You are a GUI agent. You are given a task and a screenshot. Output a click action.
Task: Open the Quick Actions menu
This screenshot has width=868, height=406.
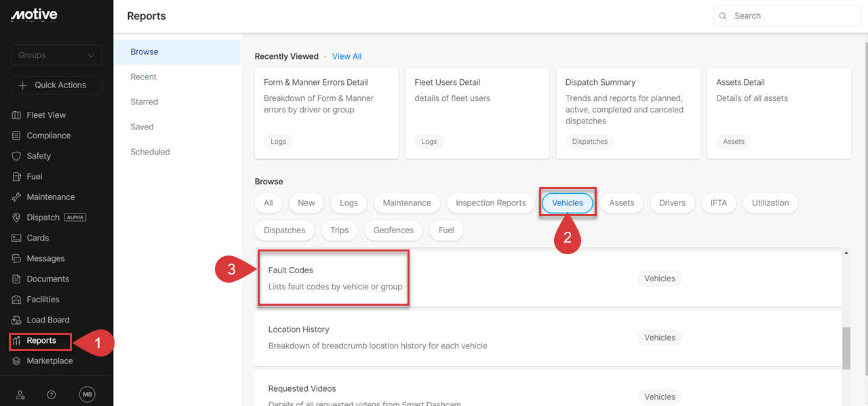(x=56, y=85)
